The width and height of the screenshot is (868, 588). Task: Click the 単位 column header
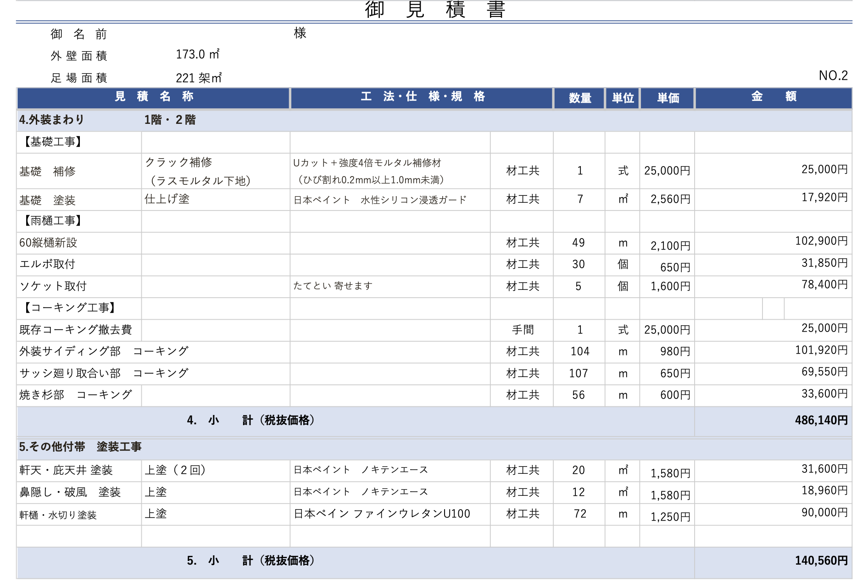623,98
